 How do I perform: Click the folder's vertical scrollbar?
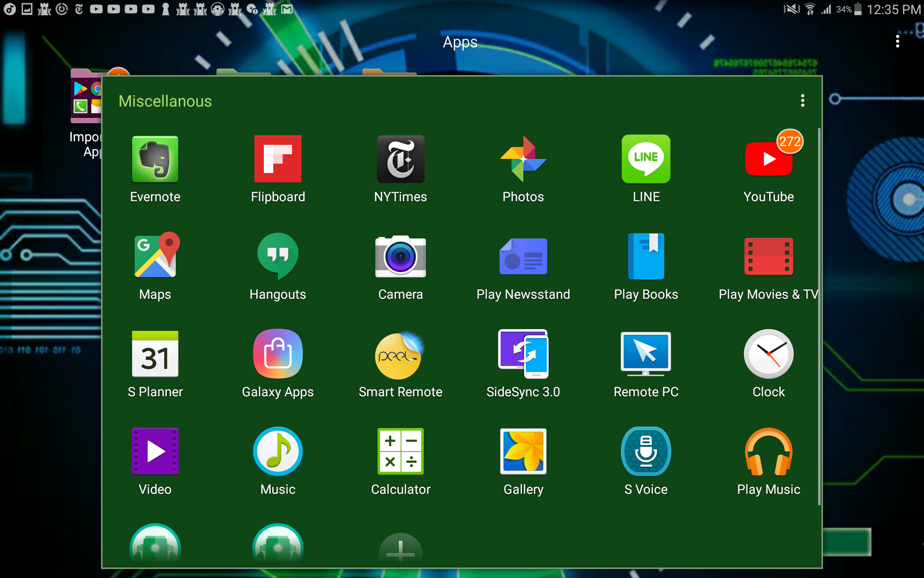click(819, 316)
